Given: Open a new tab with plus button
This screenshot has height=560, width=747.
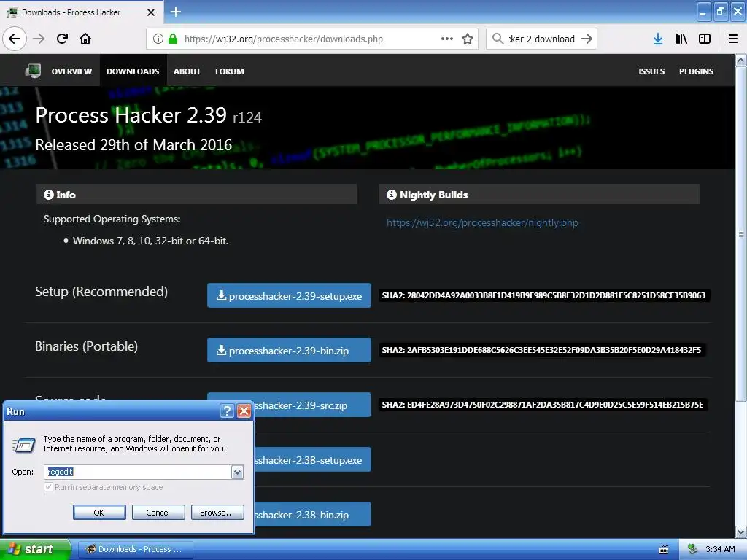Looking at the screenshot, I should point(176,12).
